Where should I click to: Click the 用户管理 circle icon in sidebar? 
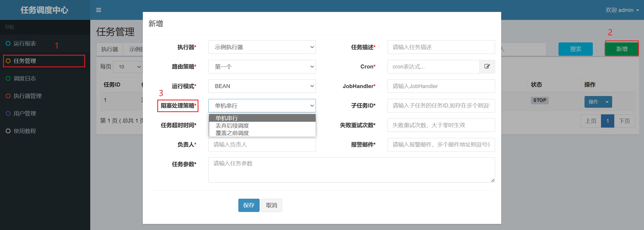(8, 113)
